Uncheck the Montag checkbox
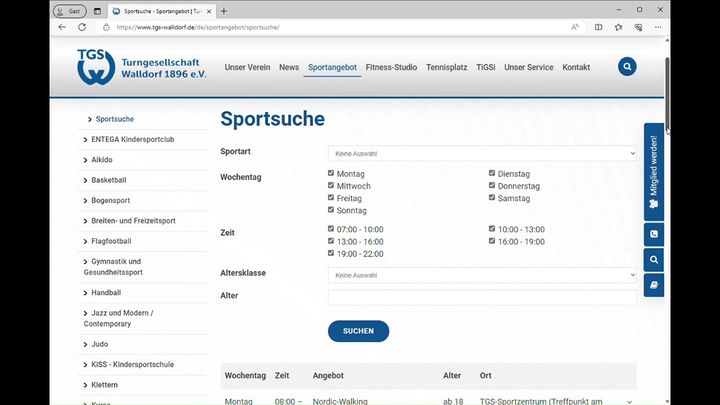The height and width of the screenshot is (405, 720). (332, 173)
